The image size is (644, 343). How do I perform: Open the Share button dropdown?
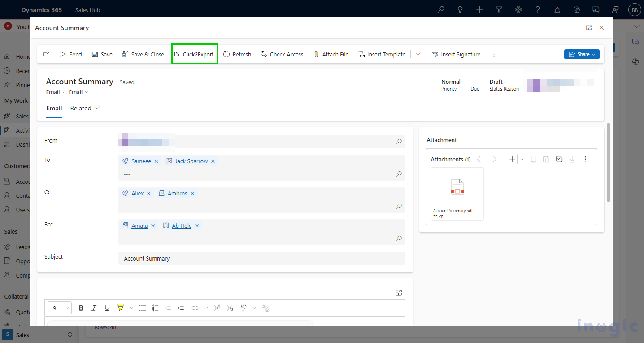(582, 54)
